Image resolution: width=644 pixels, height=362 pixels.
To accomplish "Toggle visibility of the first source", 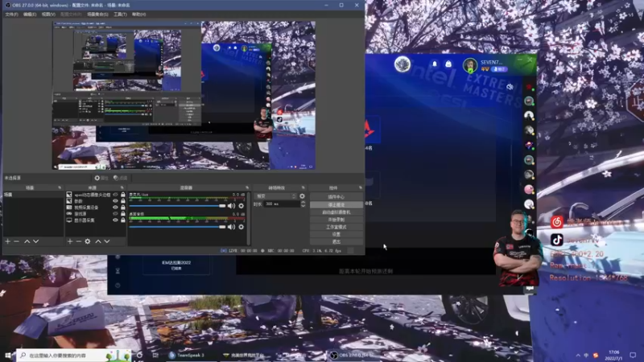I will [x=115, y=195].
